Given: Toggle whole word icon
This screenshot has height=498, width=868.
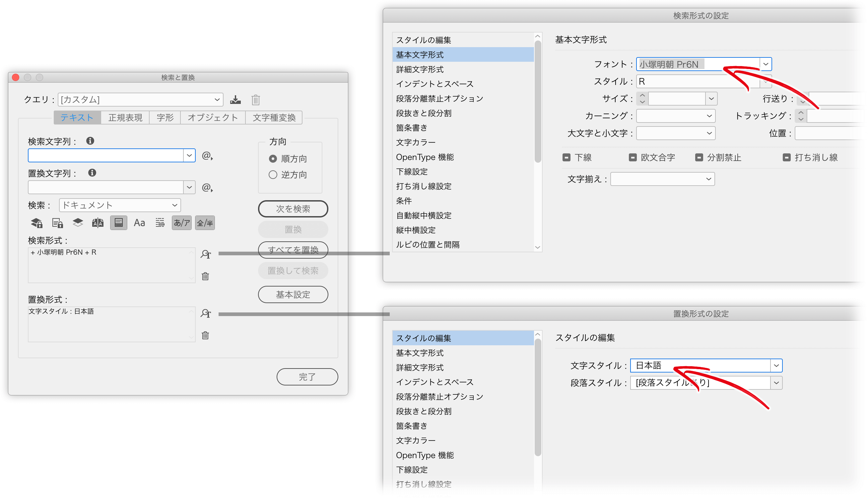Looking at the screenshot, I should (x=160, y=223).
